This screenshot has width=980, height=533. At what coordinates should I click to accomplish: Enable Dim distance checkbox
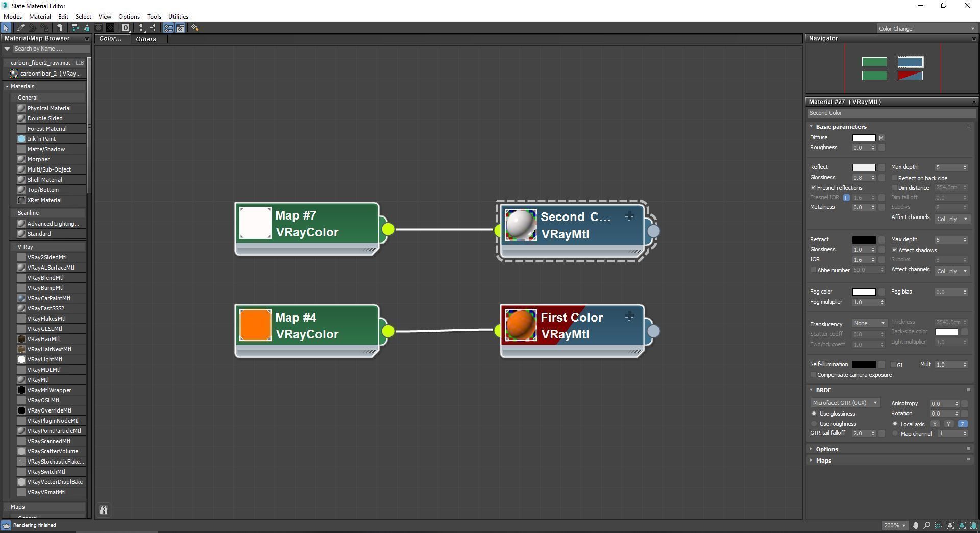(895, 188)
